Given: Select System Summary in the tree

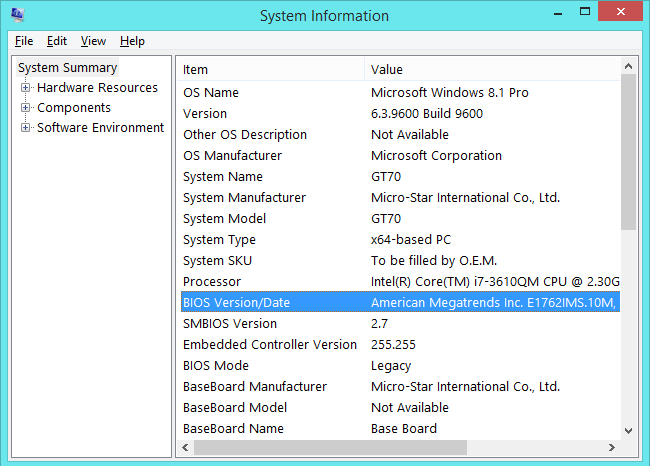Looking at the screenshot, I should click(68, 68).
